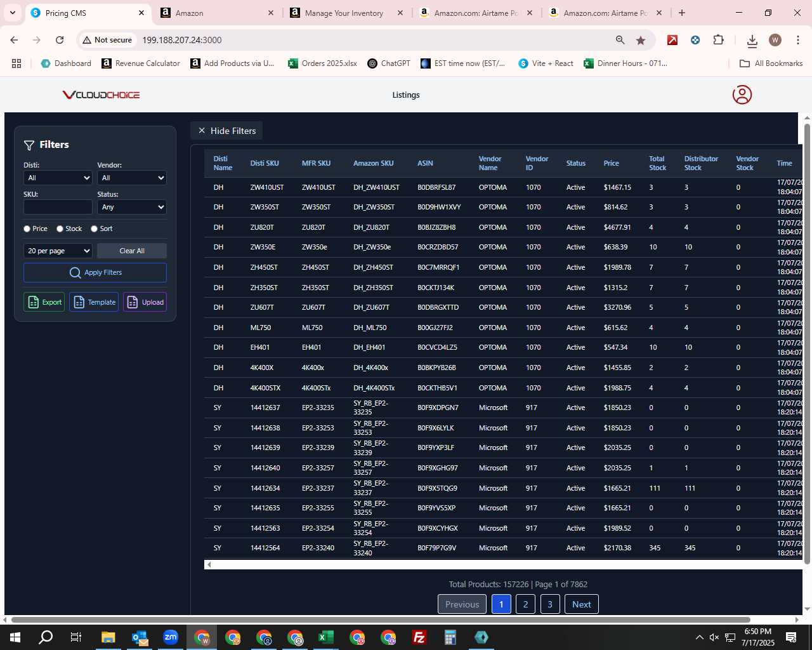Go back in browser history
The image size is (812, 650).
[x=14, y=40]
